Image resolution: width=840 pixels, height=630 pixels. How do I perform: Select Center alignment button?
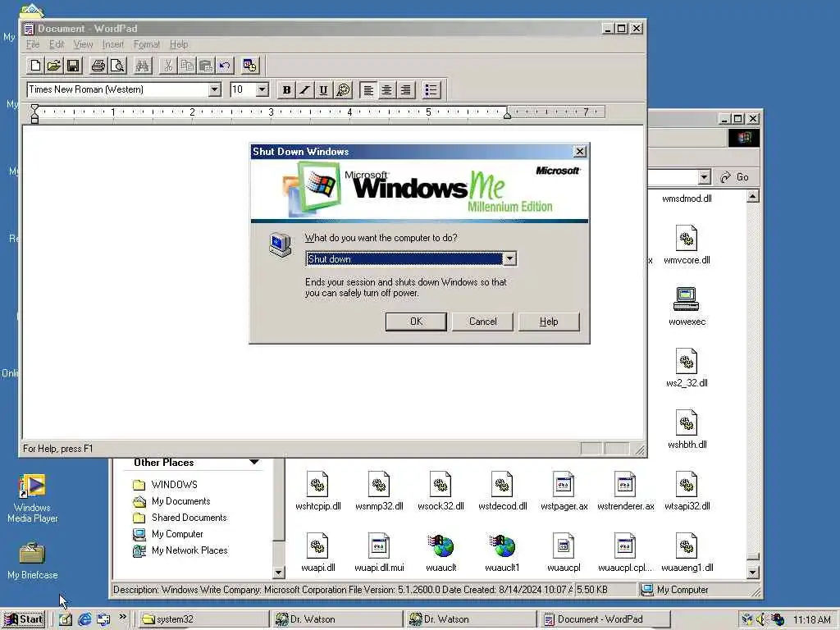click(x=387, y=90)
